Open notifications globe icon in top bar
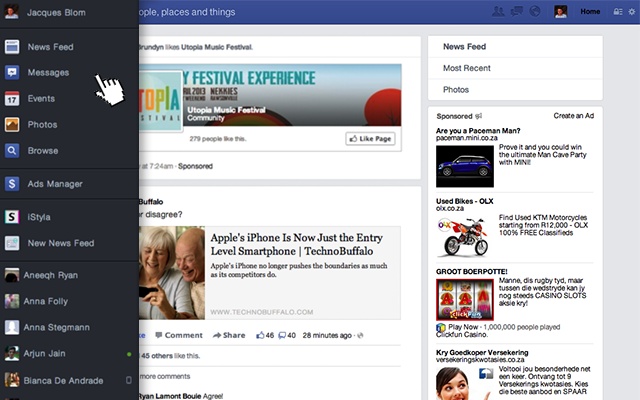640x400 pixels. [535, 11]
